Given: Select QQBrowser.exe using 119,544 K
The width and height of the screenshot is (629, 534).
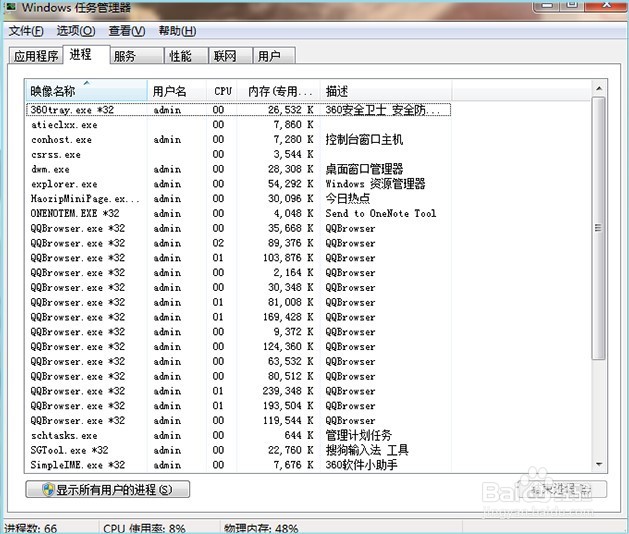Looking at the screenshot, I should [238, 421].
